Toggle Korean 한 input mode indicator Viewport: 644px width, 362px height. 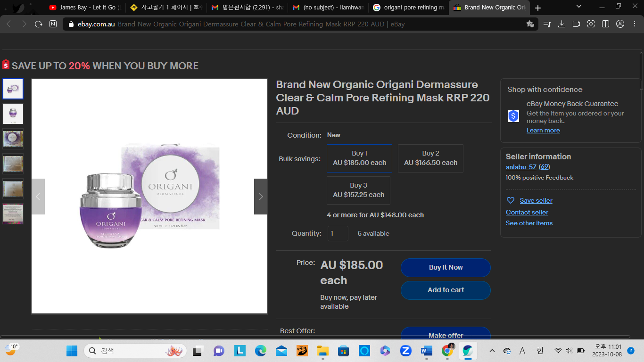540,351
